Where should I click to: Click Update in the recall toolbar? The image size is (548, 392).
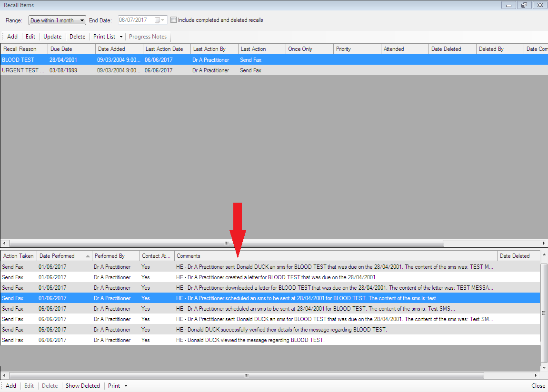52,37
